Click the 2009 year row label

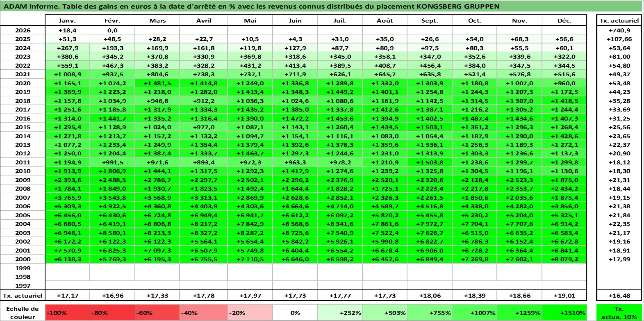pyautogui.click(x=23, y=180)
